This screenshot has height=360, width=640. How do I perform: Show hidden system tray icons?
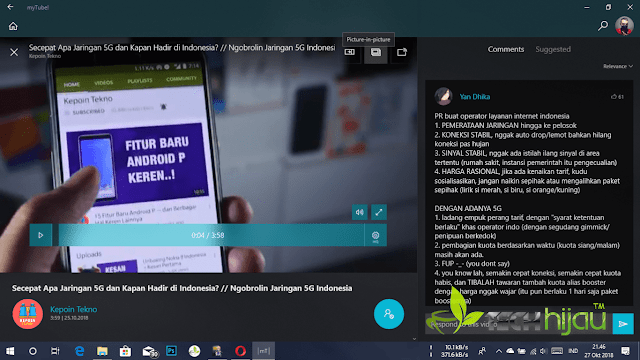498,351
